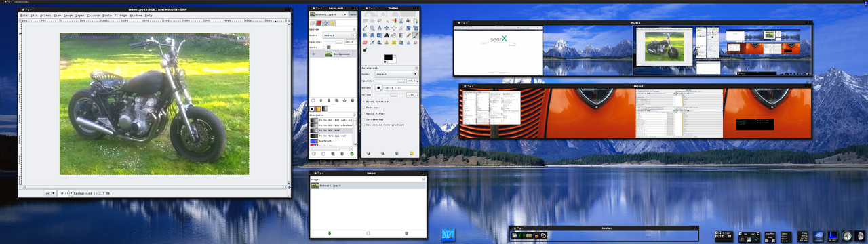
Task: Switch to the Channels tab in Layers dock
Action: [x=319, y=23]
